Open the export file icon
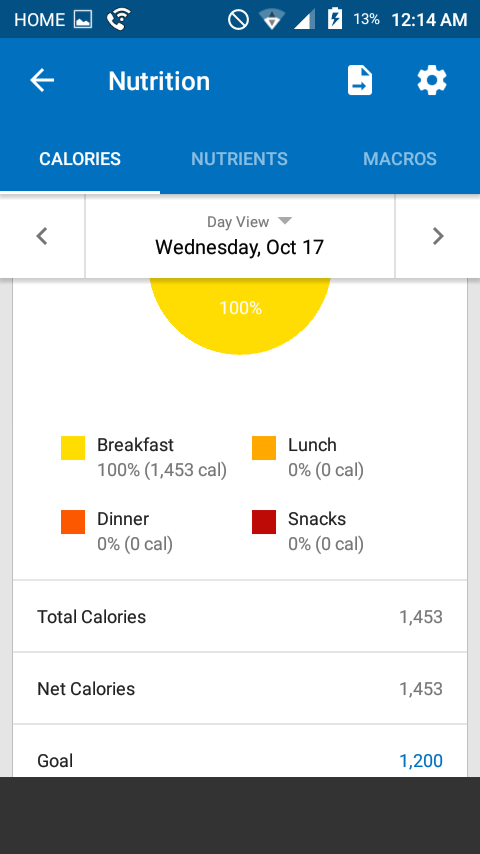480x854 pixels. (360, 81)
